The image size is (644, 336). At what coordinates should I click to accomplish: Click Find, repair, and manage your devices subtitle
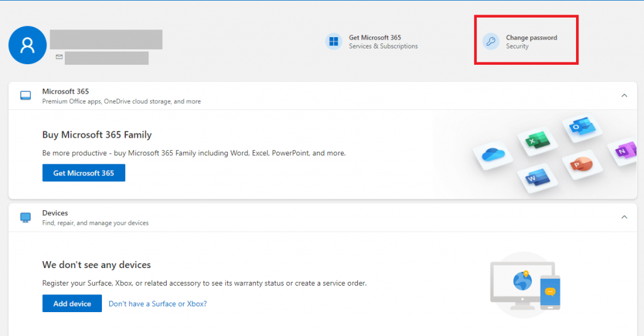96,223
